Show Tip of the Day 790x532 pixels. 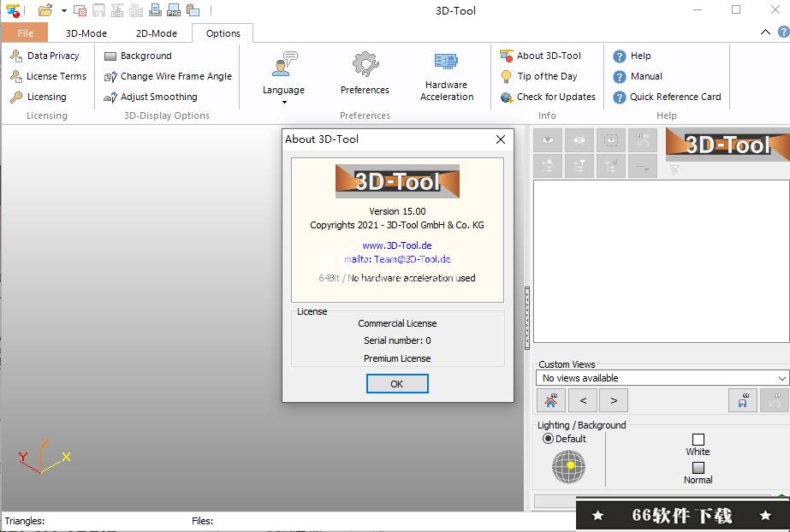538,76
